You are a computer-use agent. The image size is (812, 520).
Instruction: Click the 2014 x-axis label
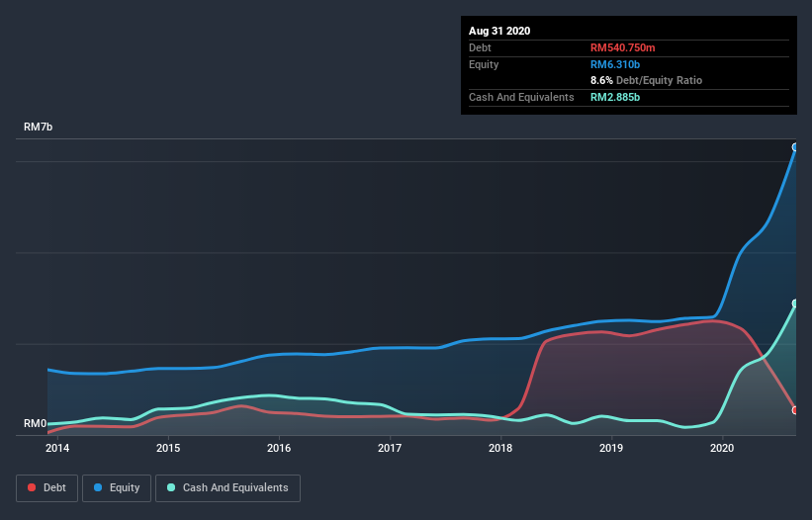(57, 448)
